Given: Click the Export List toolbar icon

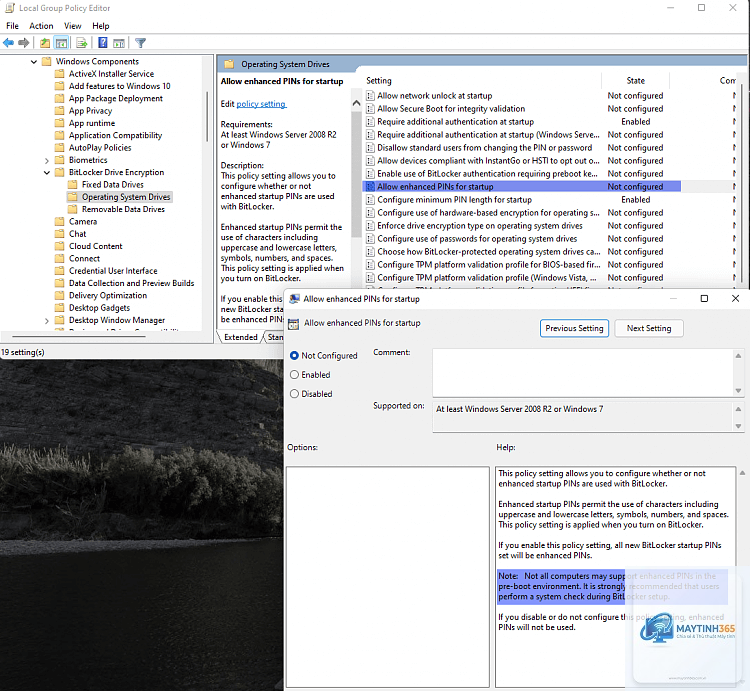Looking at the screenshot, I should point(82,43).
